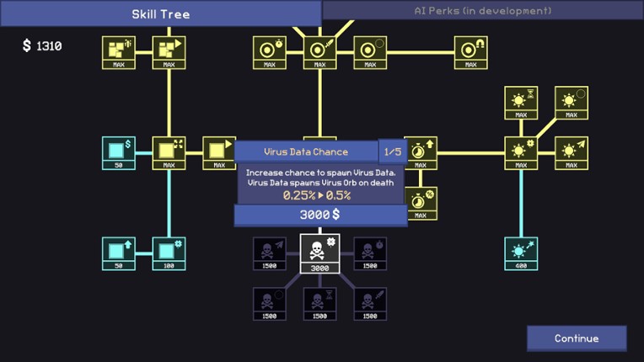
Task: Click the orb with sword skill node
Action: tap(319, 51)
